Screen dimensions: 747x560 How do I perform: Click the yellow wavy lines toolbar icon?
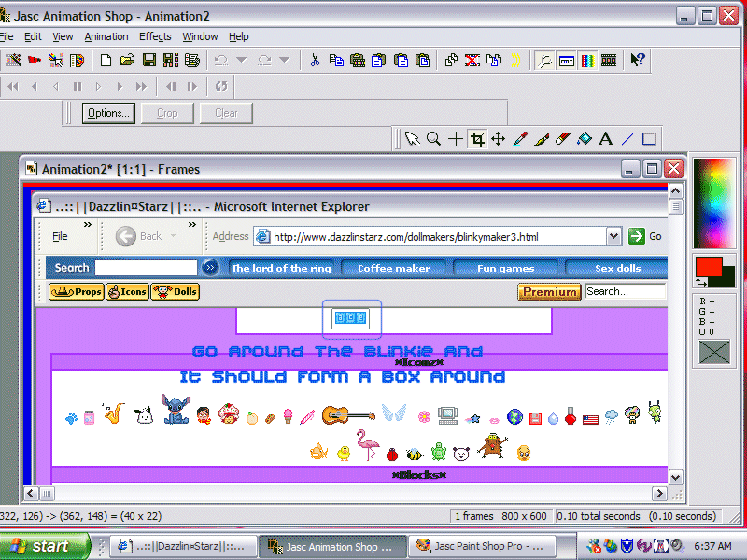pyautogui.click(x=515, y=60)
